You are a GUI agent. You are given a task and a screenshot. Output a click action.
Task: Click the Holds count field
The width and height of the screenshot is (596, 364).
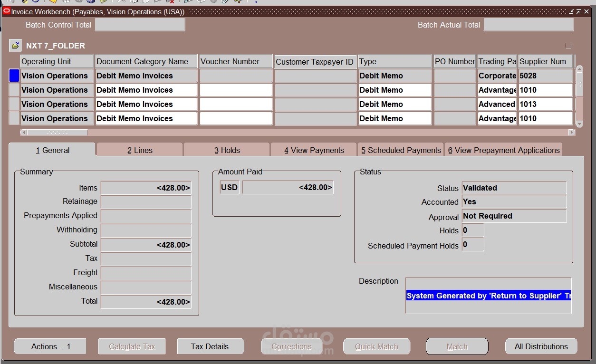coord(473,230)
